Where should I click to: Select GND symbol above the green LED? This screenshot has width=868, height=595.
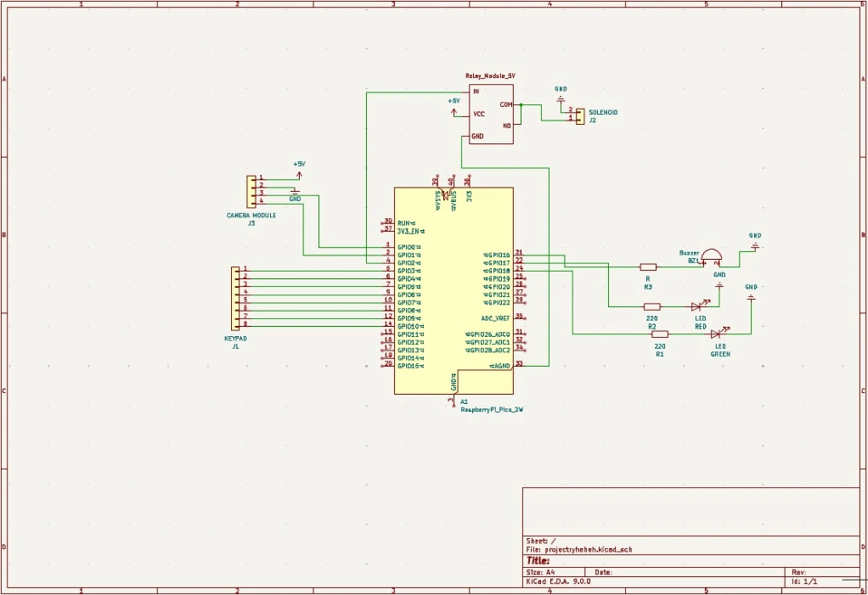[x=751, y=293]
